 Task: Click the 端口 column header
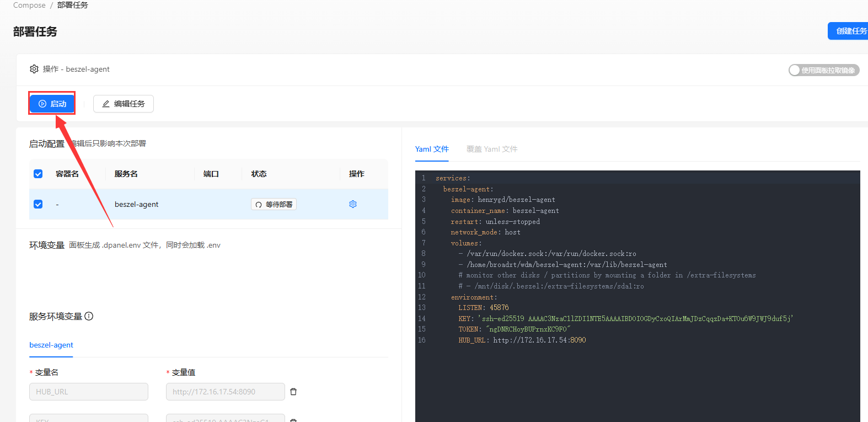pyautogui.click(x=211, y=174)
